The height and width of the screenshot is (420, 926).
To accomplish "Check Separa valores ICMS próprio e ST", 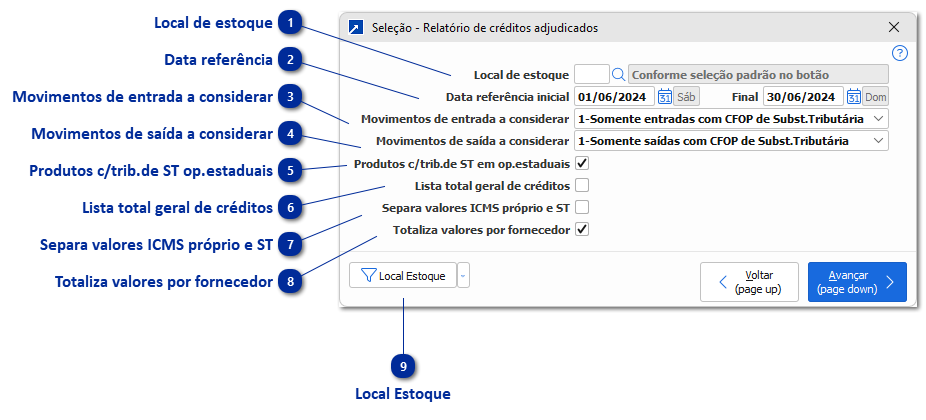I will (x=582, y=208).
